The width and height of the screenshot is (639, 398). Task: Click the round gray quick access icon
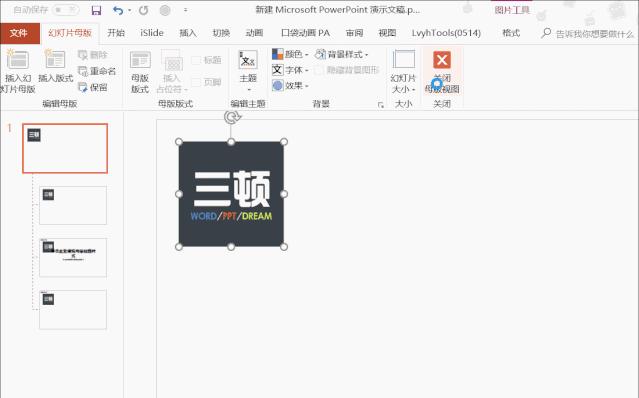coord(165,10)
